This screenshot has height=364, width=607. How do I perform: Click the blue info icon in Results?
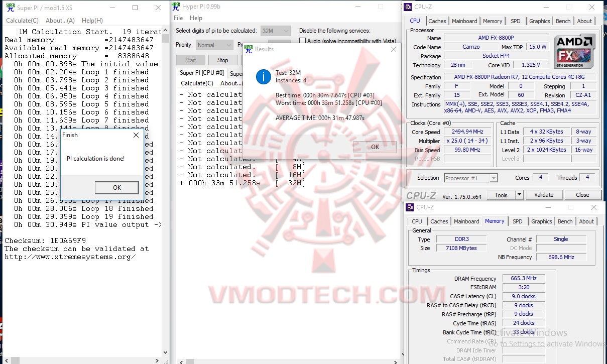pos(263,77)
